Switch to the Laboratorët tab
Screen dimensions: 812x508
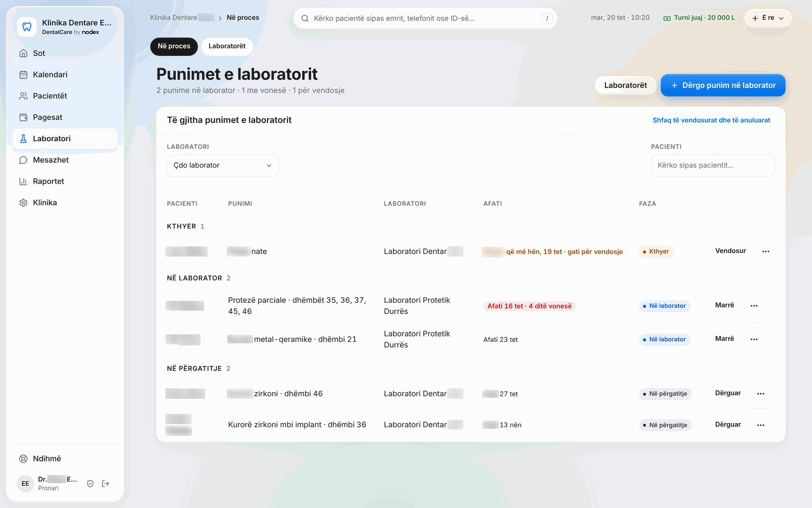227,46
